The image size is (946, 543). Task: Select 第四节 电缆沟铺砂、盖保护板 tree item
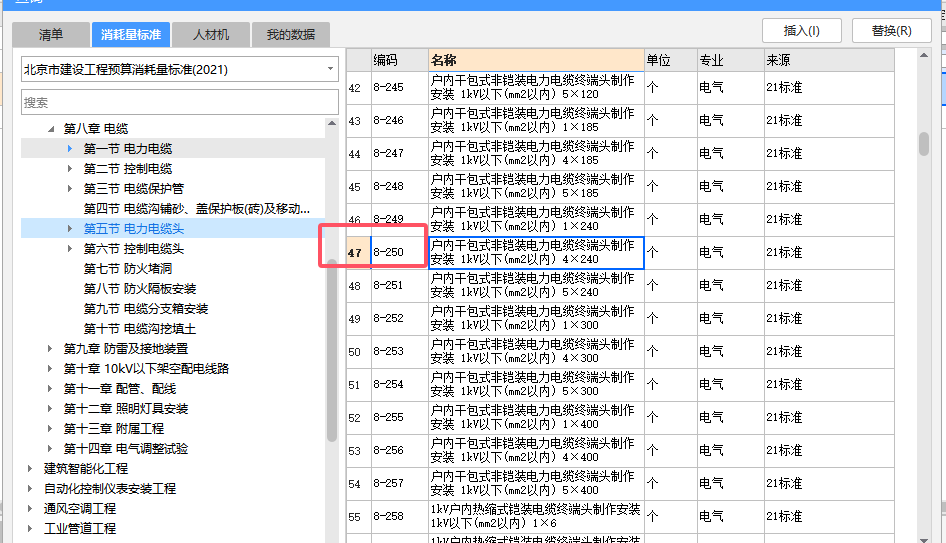click(197, 209)
